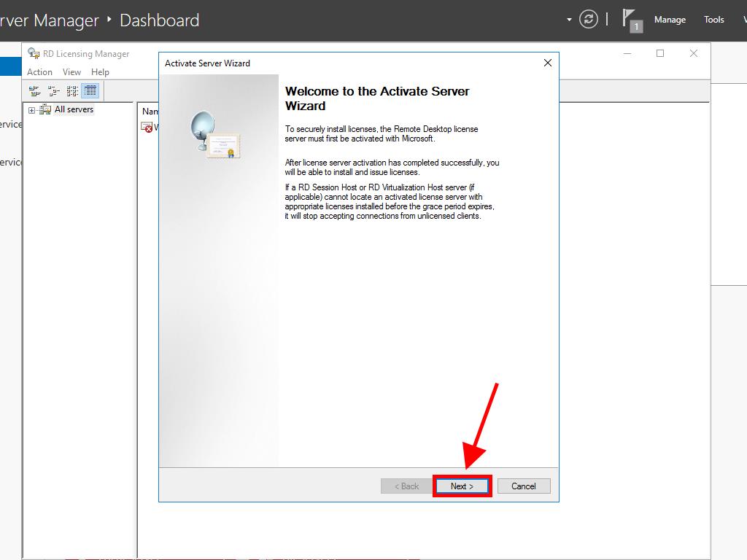Open the View menu

click(71, 72)
